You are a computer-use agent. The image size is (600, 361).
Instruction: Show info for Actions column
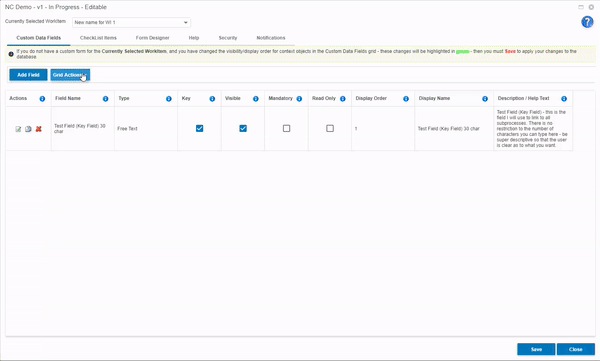[42, 99]
